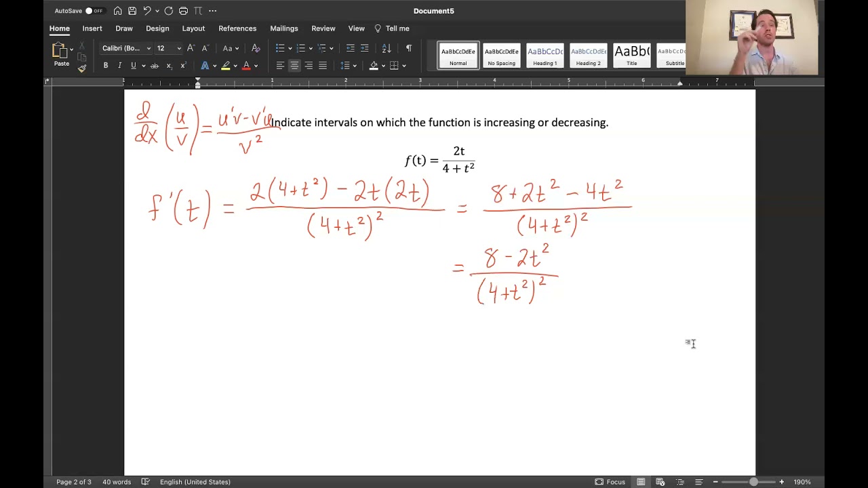The image size is (868, 488).
Task: Increase indent of paragraph
Action: (x=364, y=48)
